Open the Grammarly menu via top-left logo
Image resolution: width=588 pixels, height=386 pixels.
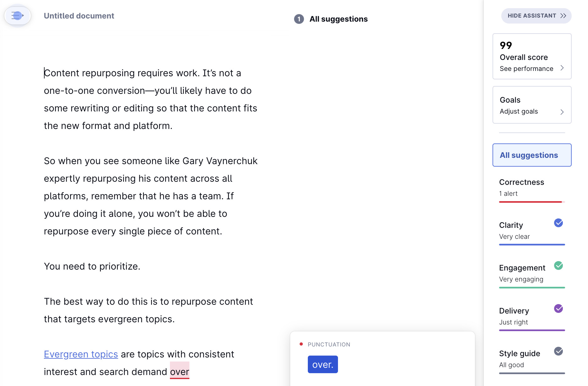17,15
